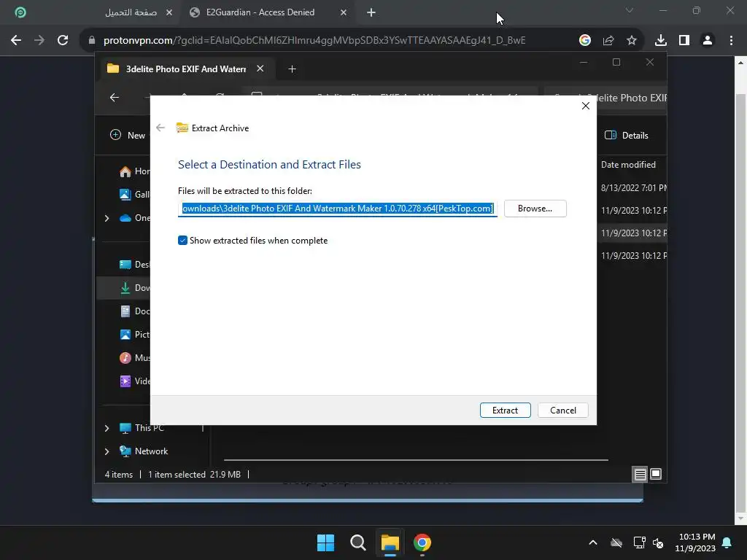Open notification bell in taskbar
This screenshot has height=560, width=747.
pos(727,542)
